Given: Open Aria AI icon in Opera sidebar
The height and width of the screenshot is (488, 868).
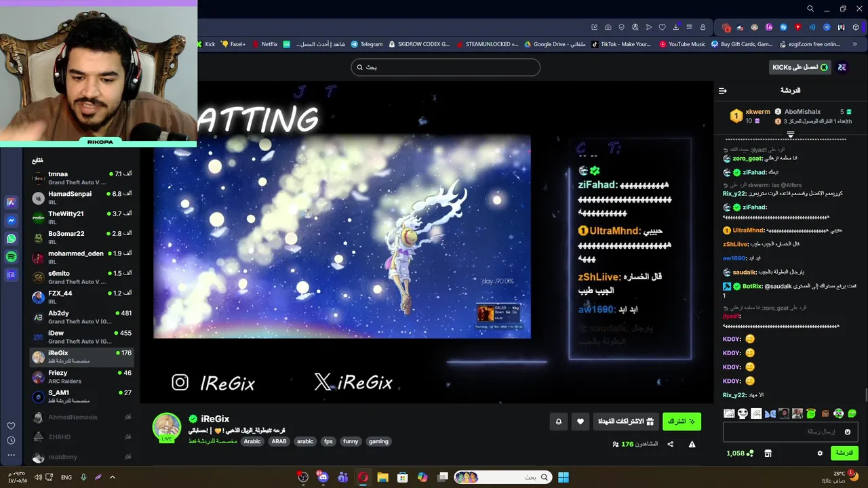Looking at the screenshot, I should [11, 202].
